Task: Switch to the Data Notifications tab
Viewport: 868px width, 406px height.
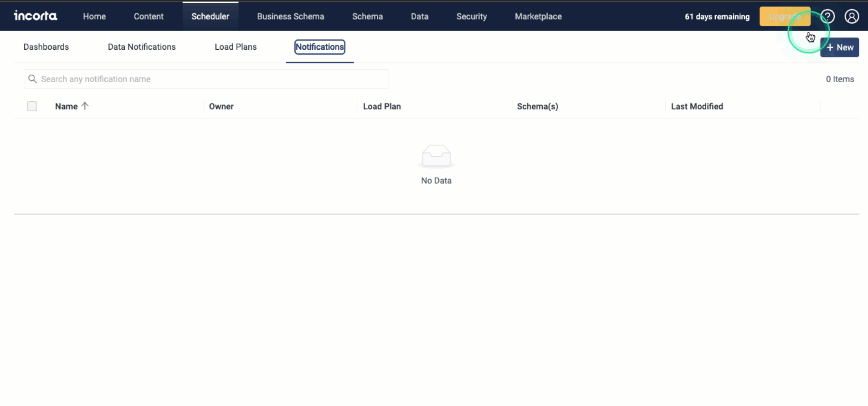Action: [142, 47]
